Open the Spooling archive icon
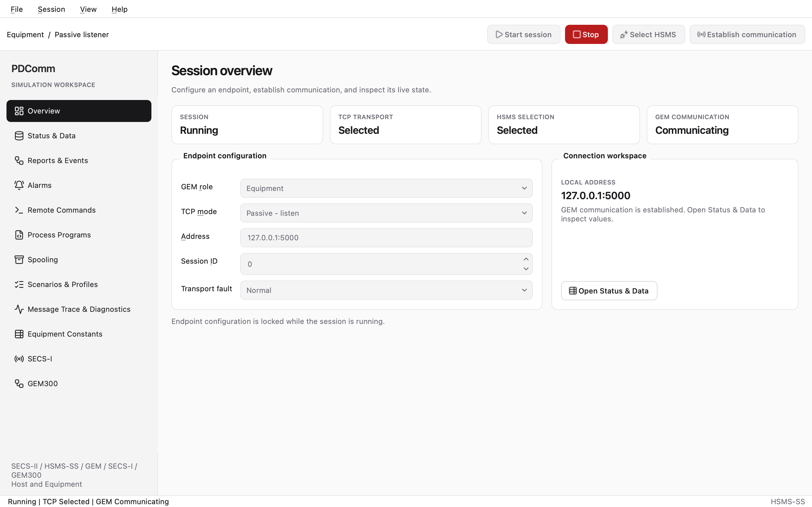Image resolution: width=812 pixels, height=507 pixels. click(x=19, y=260)
